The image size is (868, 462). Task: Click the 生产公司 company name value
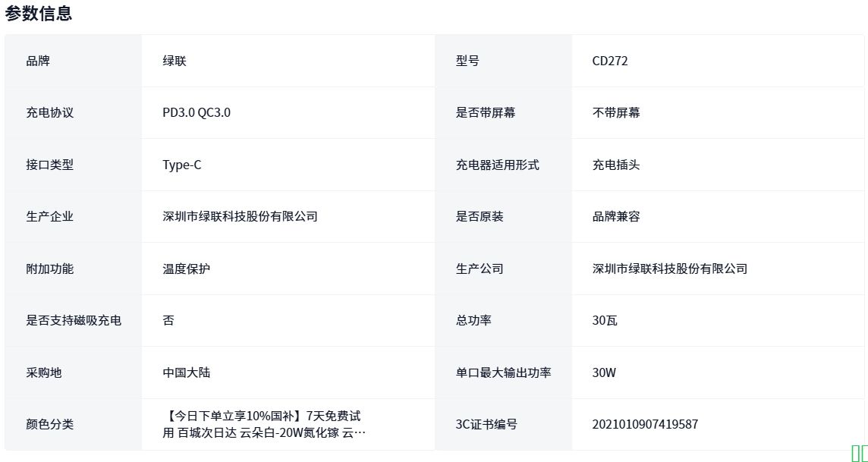click(x=669, y=269)
